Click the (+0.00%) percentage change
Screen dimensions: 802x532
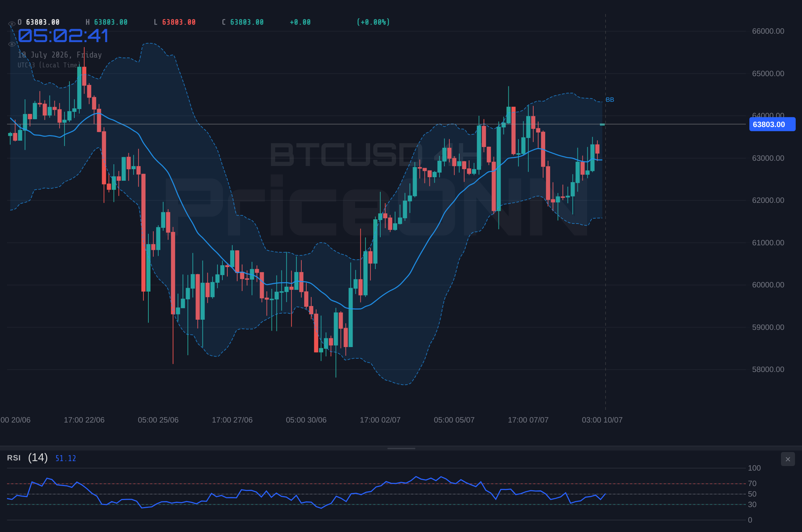coord(373,22)
